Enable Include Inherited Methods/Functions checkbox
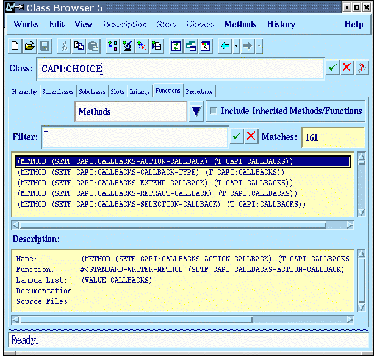This screenshot has height=361, width=379. pos(213,111)
